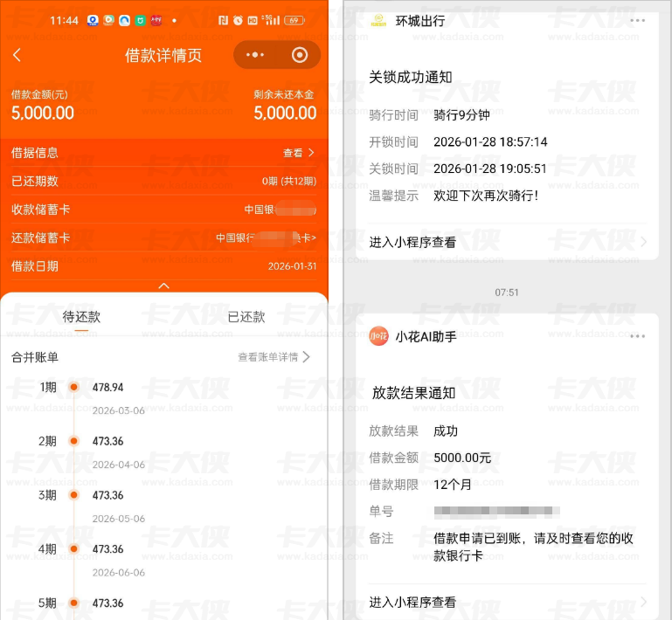
Task: Select the 3期 installment marker dot
Action: [73, 495]
